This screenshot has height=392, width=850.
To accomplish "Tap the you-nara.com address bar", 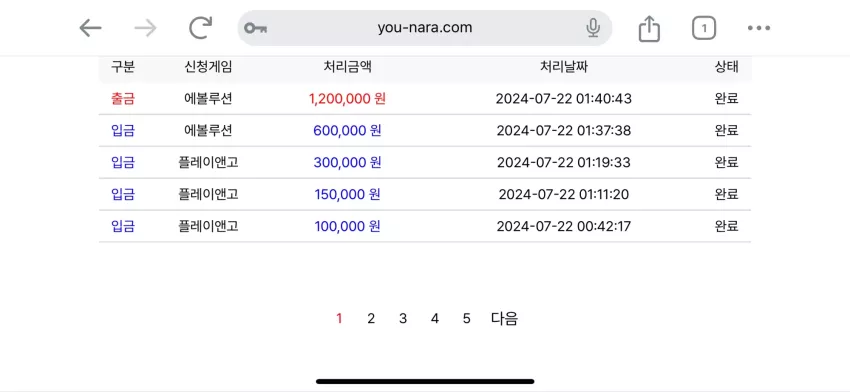I will (x=425, y=28).
